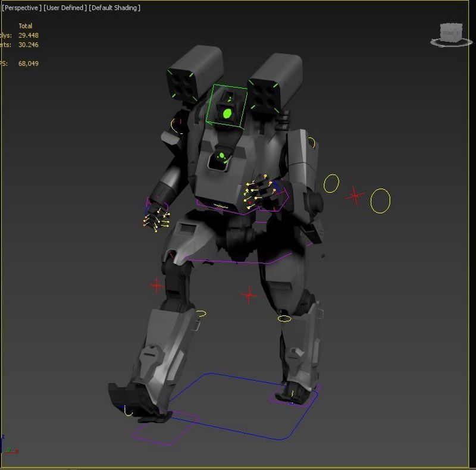The image size is (476, 470).
Task: Select the red cross helper beside the bent leg
Action: click(x=156, y=286)
